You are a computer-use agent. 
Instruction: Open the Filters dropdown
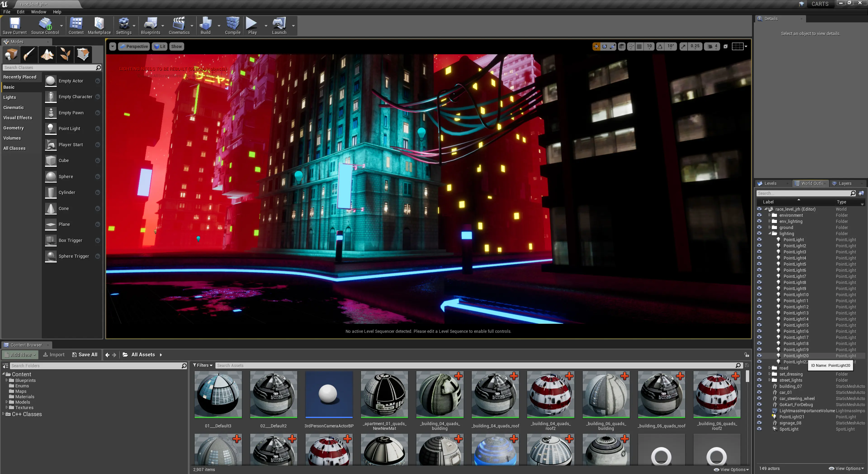point(203,365)
